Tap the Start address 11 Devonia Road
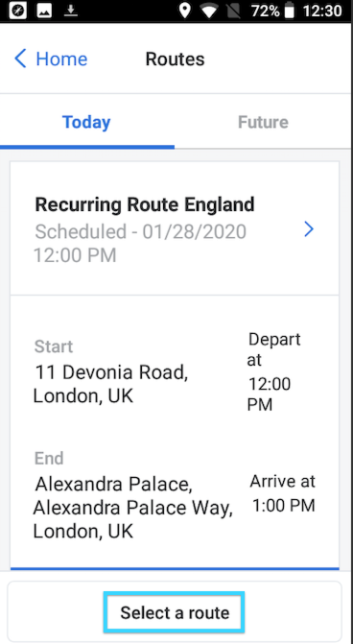Image resolution: width=353 pixels, height=644 pixels. pyautogui.click(x=110, y=385)
